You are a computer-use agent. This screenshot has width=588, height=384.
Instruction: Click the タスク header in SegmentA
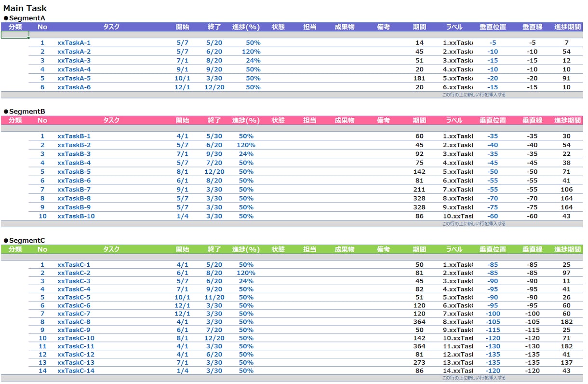point(111,27)
